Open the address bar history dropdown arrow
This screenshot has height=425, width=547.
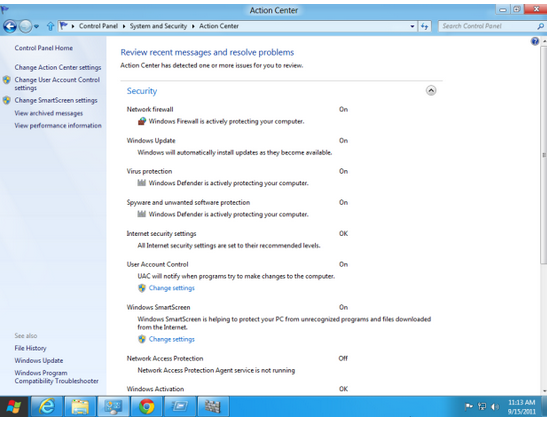click(412, 26)
